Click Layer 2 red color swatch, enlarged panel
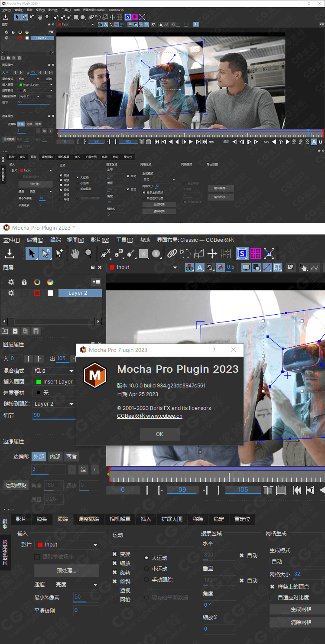 (37, 293)
